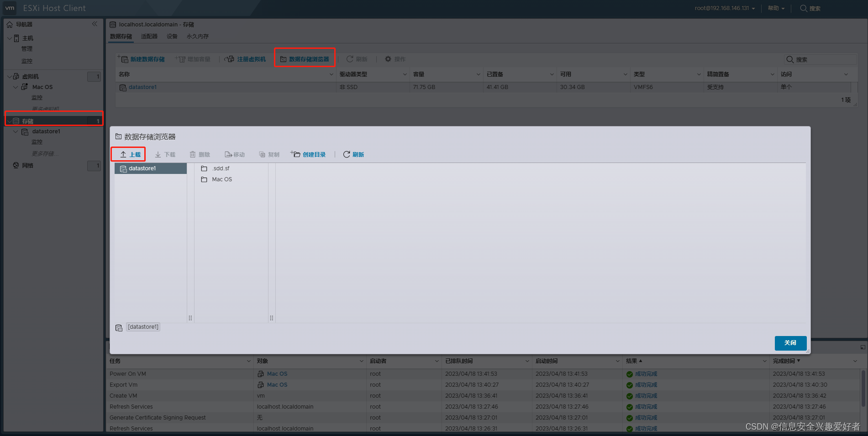Collapse the Virtual Machines tree node
The width and height of the screenshot is (868, 436).
click(9, 76)
